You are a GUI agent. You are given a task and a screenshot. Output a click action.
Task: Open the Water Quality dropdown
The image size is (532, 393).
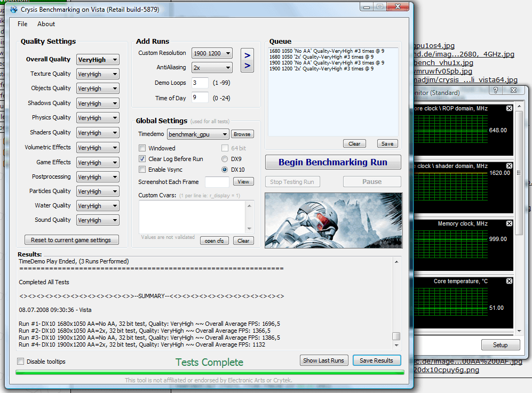click(x=98, y=206)
